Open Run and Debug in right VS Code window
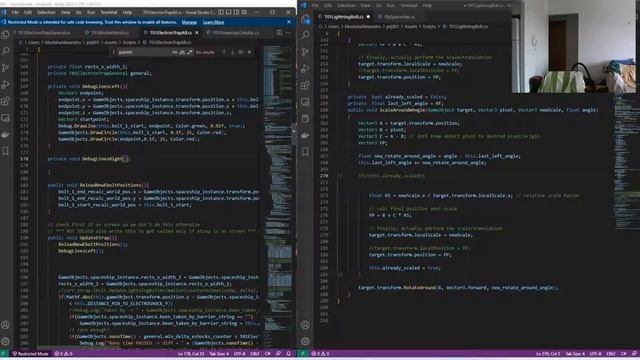The height and width of the screenshot is (360, 640). [x=305, y=68]
